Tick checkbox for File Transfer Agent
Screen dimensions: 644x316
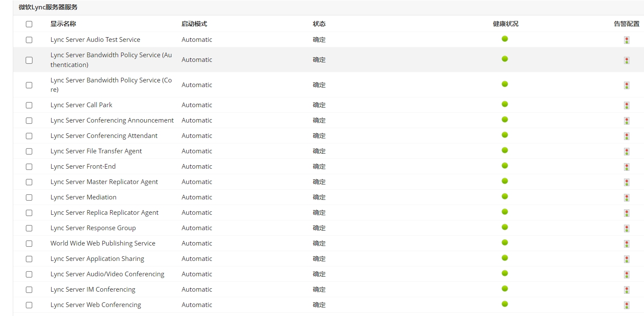pyautogui.click(x=29, y=151)
